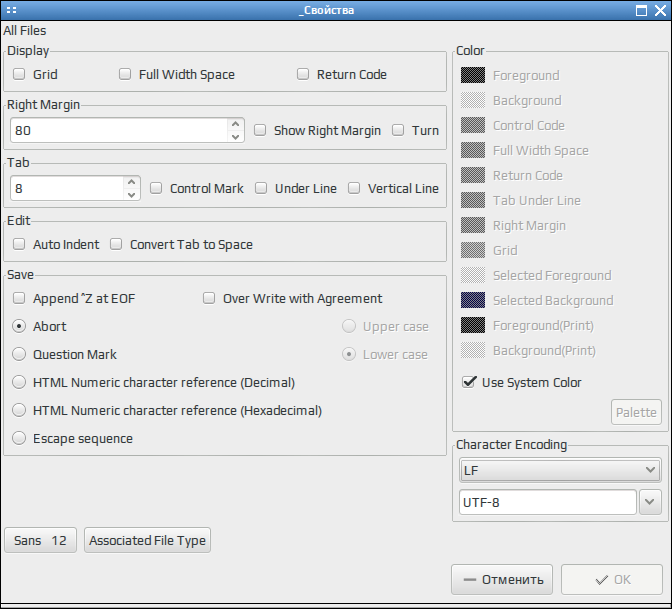
Task: Enable the Grid checkbox in Display
Action: click(19, 74)
